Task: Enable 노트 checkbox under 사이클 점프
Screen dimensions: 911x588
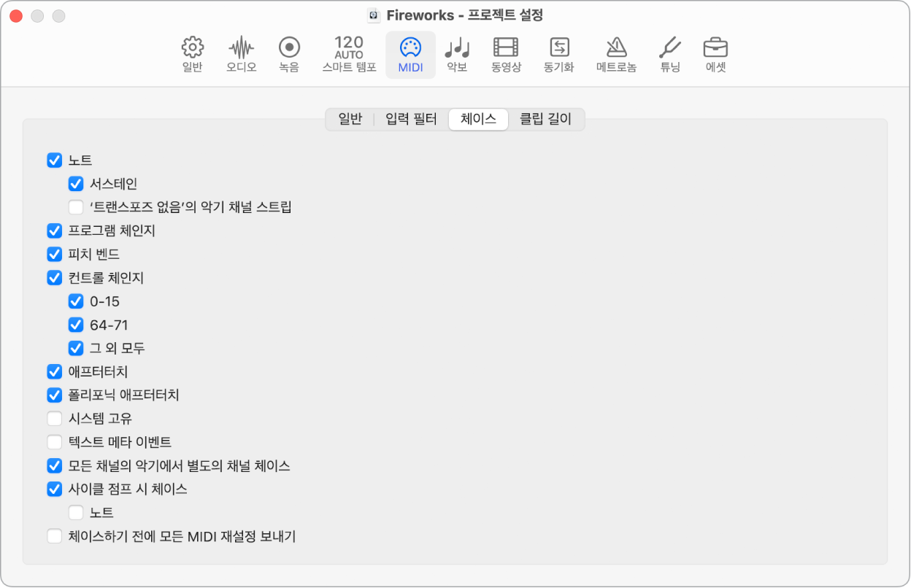Action: pyautogui.click(x=76, y=513)
